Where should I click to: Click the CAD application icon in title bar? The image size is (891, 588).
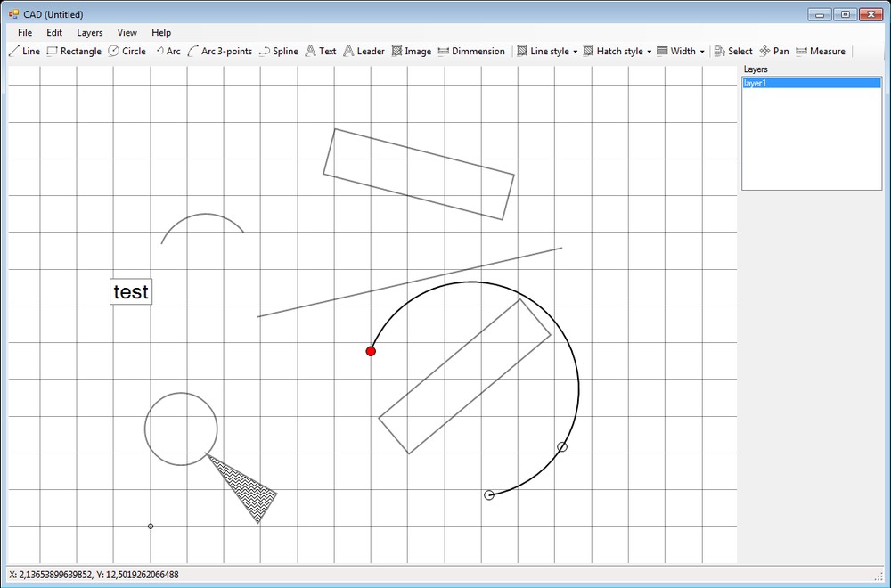point(13,13)
